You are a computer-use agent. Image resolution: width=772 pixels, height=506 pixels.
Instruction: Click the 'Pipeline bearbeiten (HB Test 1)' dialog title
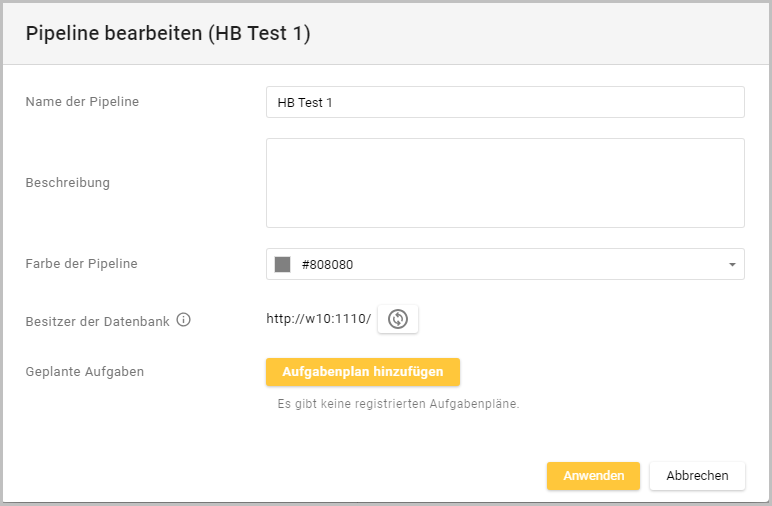point(168,34)
